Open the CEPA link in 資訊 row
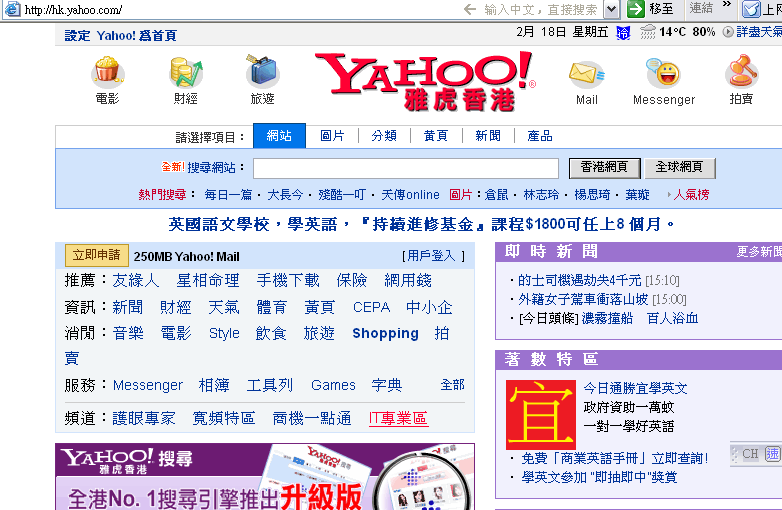Screen dimensions: 782x510 point(372,307)
